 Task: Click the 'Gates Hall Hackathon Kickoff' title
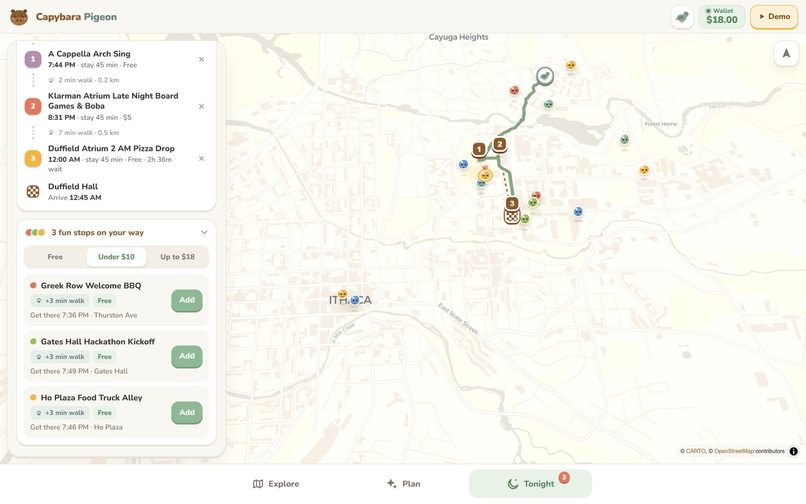pyautogui.click(x=98, y=341)
